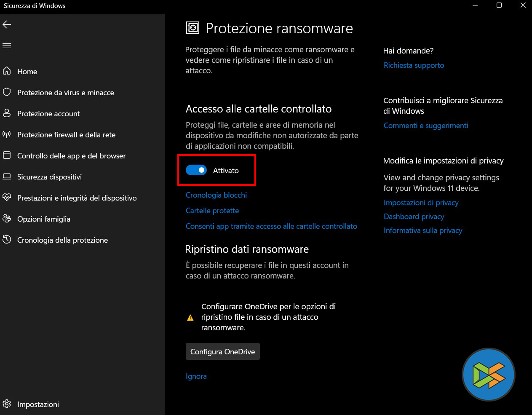Screen dimensions: 532x415
Task: Click the Ignora link
Action: pyautogui.click(x=196, y=376)
